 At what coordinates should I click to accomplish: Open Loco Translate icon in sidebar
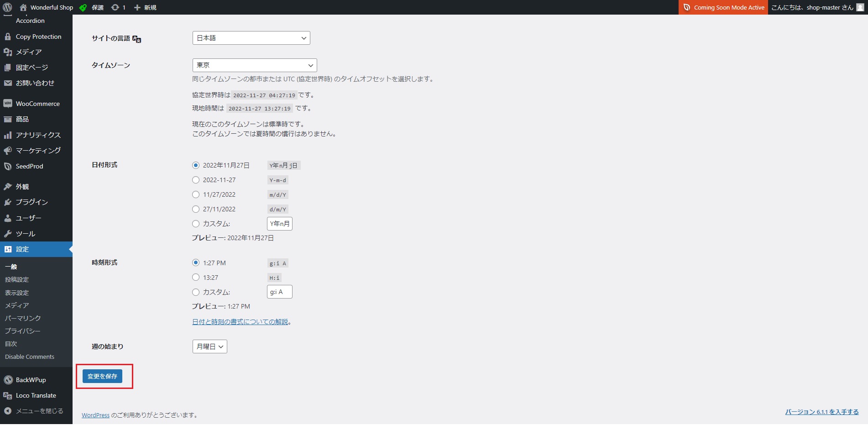tap(8, 396)
